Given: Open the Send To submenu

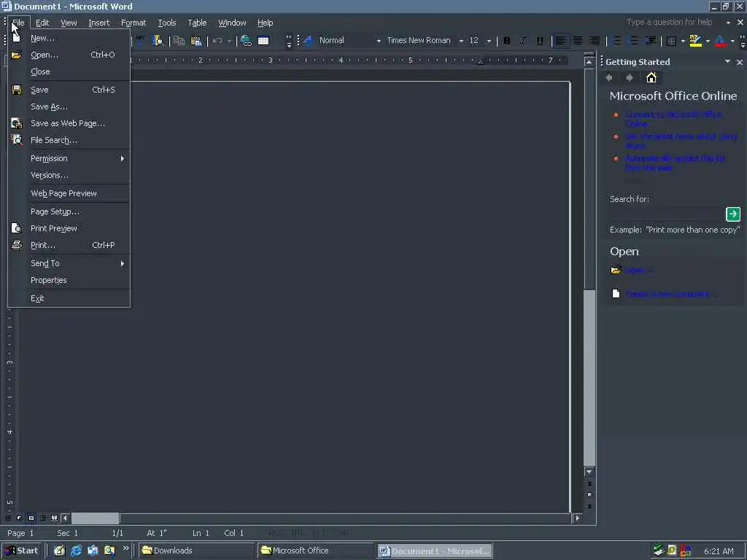Looking at the screenshot, I should click(x=69, y=263).
